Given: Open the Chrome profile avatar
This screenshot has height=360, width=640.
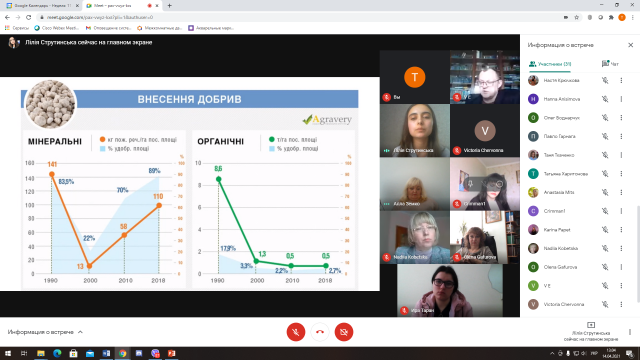Looking at the screenshot, I should [622, 17].
